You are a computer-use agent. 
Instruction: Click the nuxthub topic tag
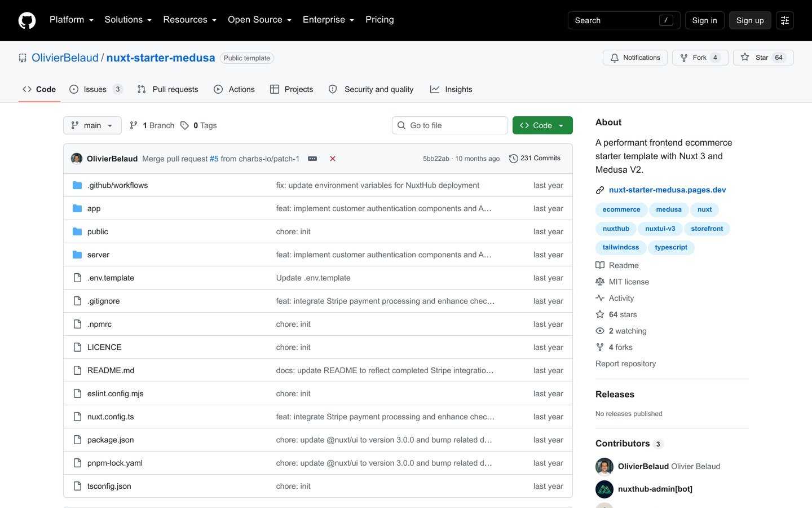(616, 229)
